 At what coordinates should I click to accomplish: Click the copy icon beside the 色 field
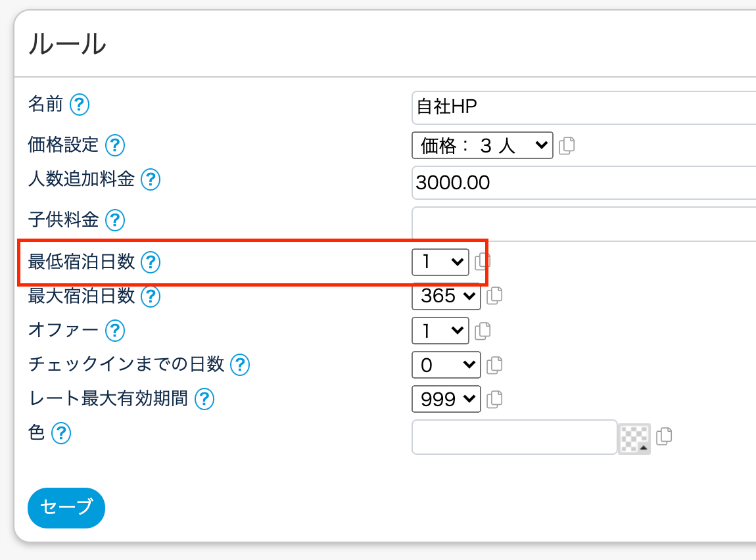(x=665, y=436)
